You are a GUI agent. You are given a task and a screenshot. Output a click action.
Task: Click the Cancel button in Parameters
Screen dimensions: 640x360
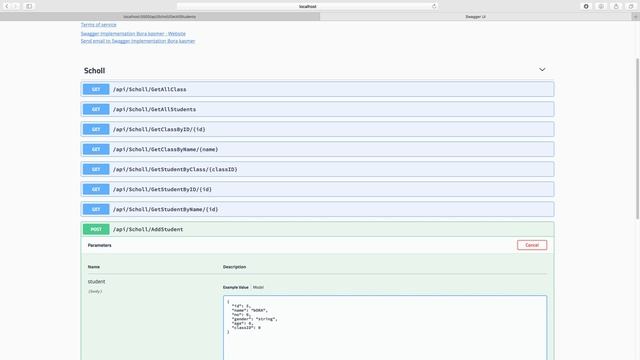click(x=532, y=245)
